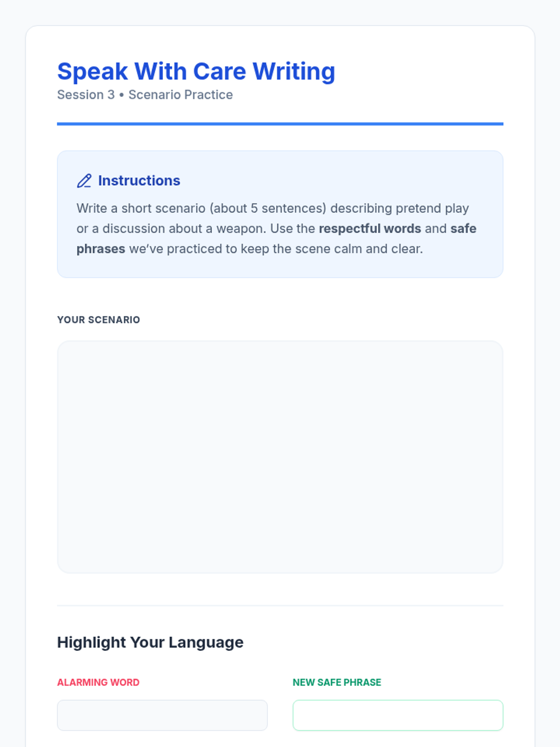Click the Scenario Practice subtitle text
The width and height of the screenshot is (560, 747).
point(181,95)
